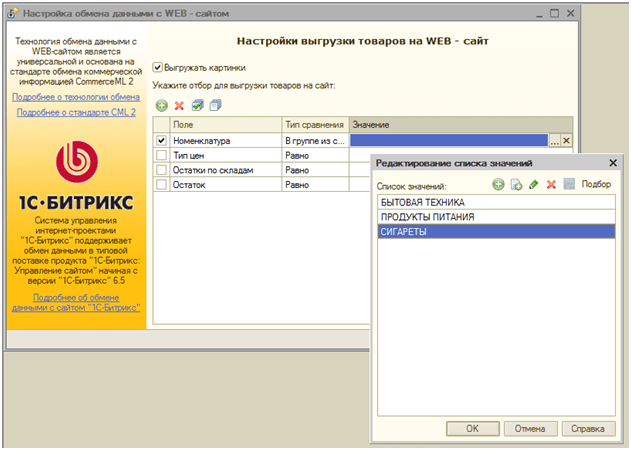This screenshot has height=450, width=631.
Task: Click the Тип цен field cell
Action: 225,155
